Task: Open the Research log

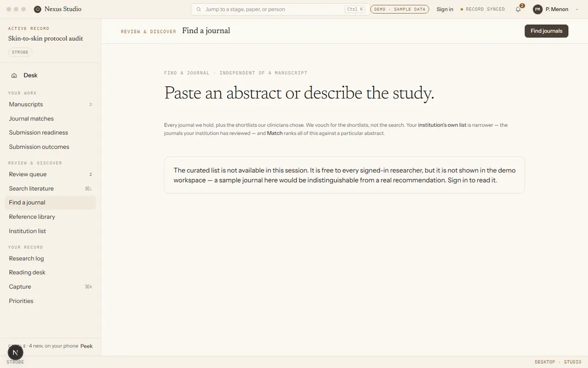Action: pyautogui.click(x=50, y=258)
